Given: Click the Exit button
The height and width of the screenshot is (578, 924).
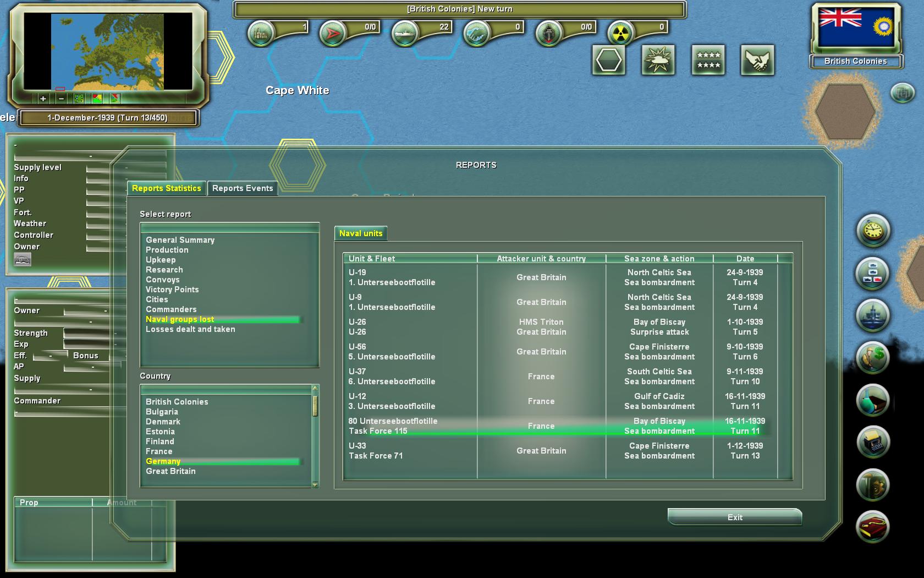Looking at the screenshot, I should coord(735,517).
